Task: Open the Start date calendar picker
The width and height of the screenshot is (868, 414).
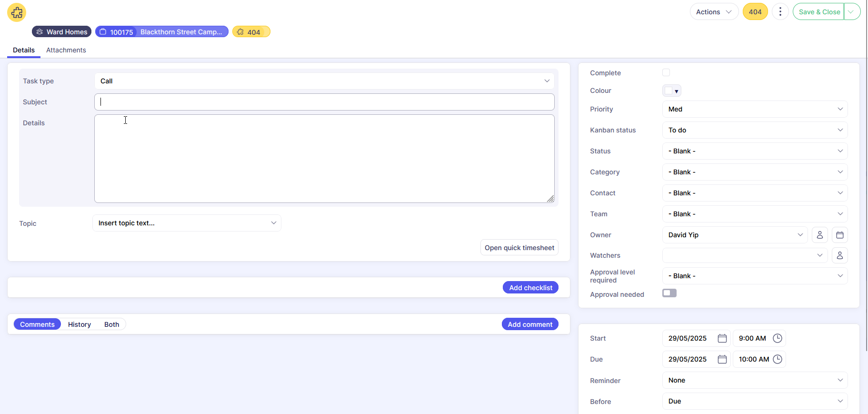Action: (x=722, y=338)
